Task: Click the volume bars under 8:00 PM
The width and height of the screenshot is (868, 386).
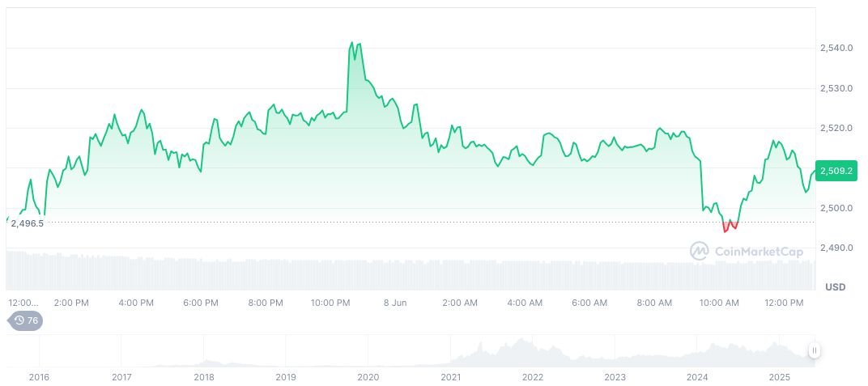Action: pos(266,274)
